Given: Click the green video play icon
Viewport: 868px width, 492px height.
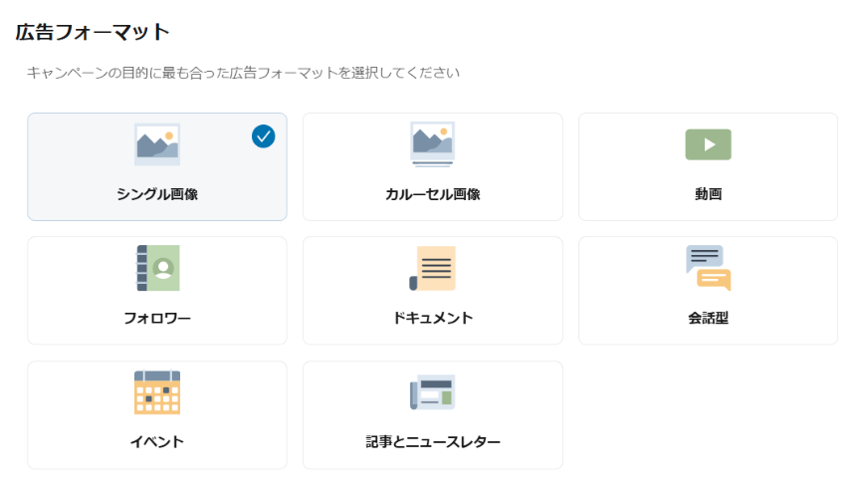Looking at the screenshot, I should (708, 144).
